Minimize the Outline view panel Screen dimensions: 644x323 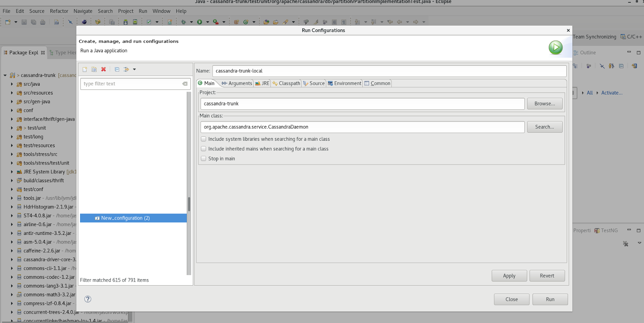(x=629, y=52)
